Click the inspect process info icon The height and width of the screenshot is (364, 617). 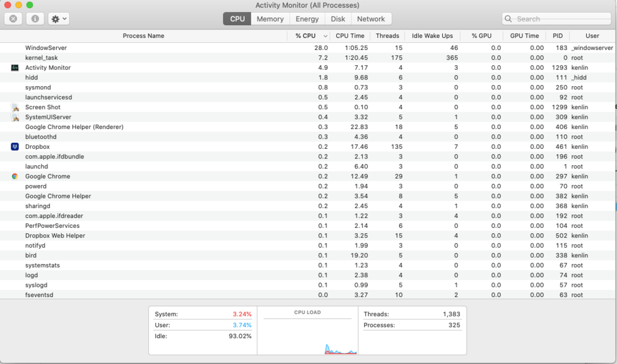pyautogui.click(x=34, y=19)
